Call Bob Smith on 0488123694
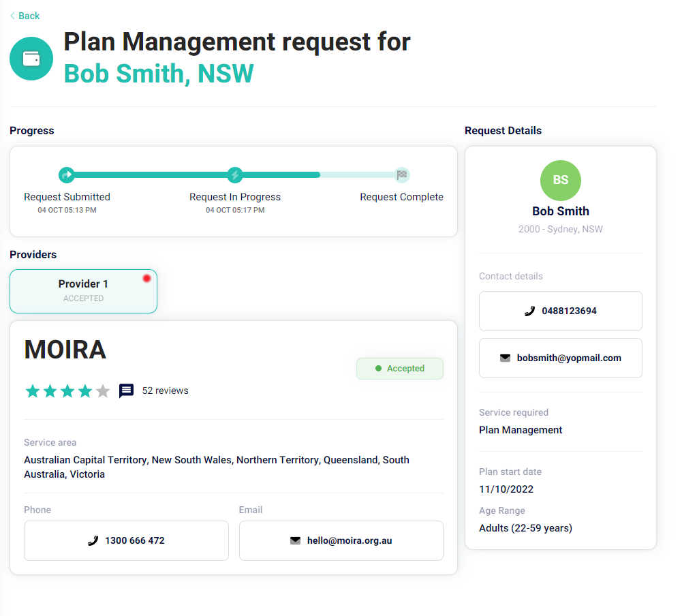The height and width of the screenshot is (616, 682). [560, 311]
